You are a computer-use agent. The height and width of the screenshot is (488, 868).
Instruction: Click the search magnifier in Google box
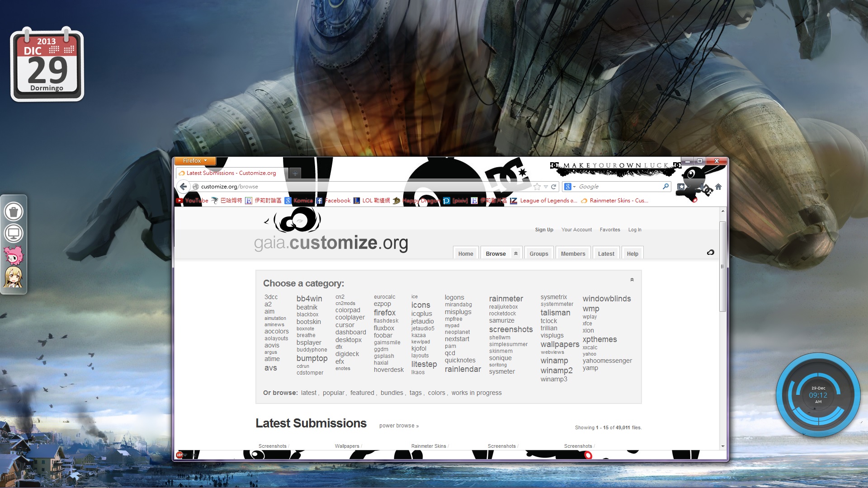pos(665,186)
